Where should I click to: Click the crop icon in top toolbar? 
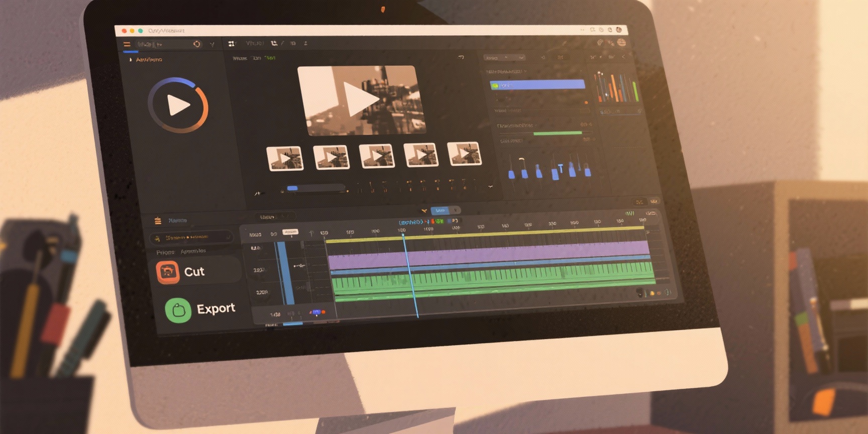tap(274, 44)
